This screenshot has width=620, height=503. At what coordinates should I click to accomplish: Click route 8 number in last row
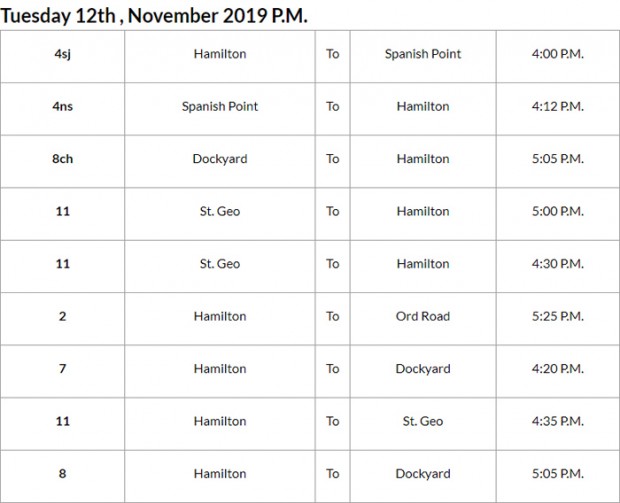pos(62,474)
